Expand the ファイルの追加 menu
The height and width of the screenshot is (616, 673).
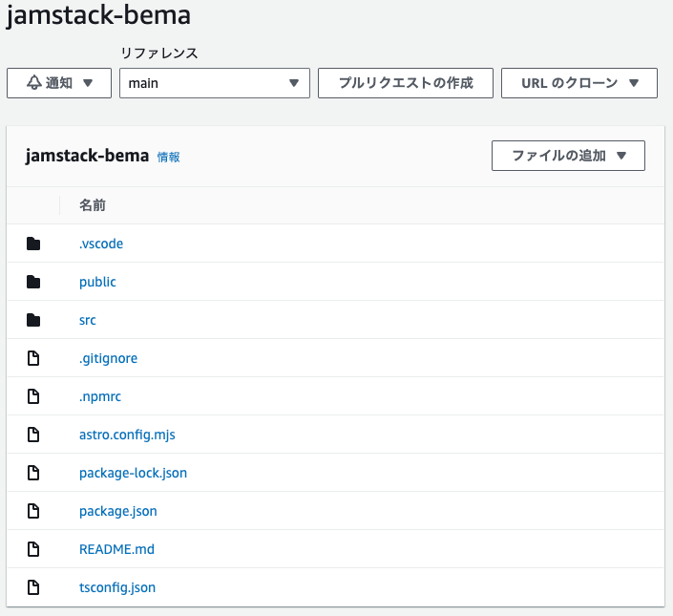pyautogui.click(x=568, y=156)
